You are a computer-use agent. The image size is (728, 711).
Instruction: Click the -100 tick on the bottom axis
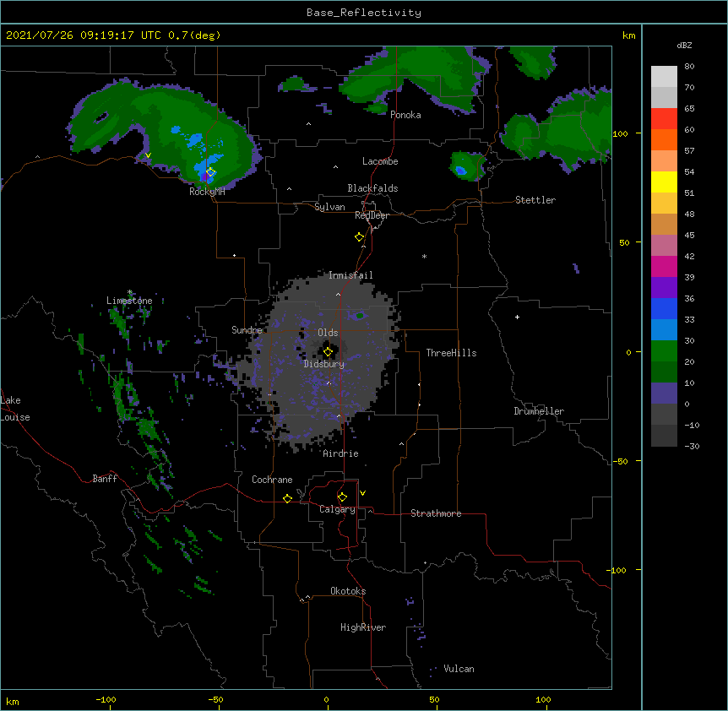click(x=106, y=699)
